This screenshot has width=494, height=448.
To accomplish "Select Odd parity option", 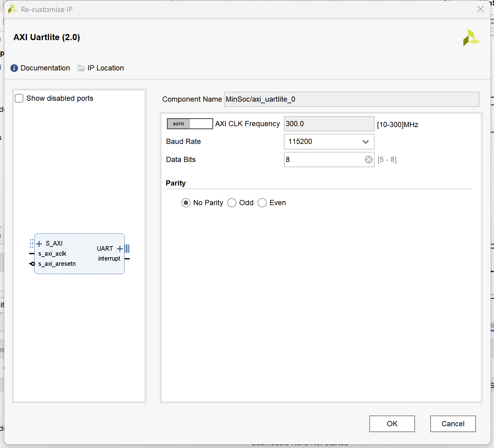I will (x=232, y=203).
